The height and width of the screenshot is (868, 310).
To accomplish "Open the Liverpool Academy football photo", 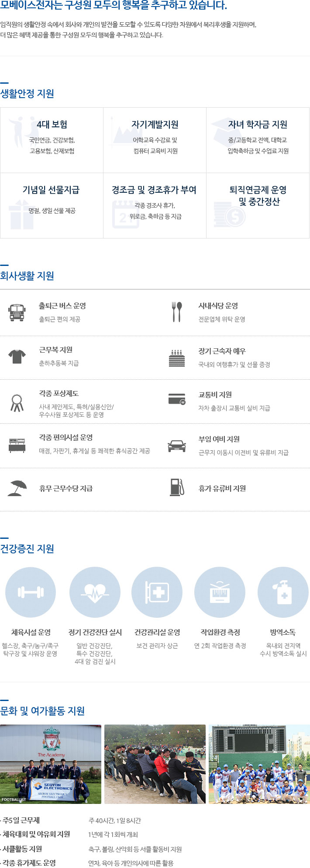I will point(51,764).
